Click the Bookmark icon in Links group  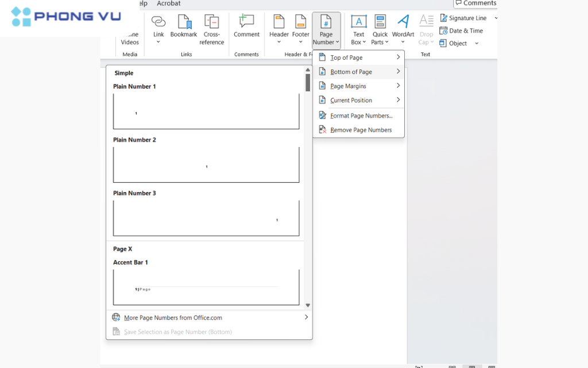coord(184,22)
